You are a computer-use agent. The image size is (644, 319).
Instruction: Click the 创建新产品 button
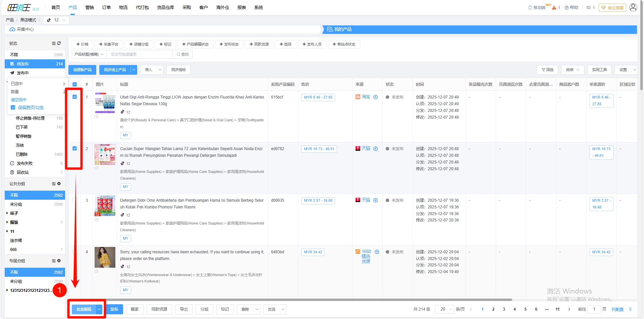83,70
